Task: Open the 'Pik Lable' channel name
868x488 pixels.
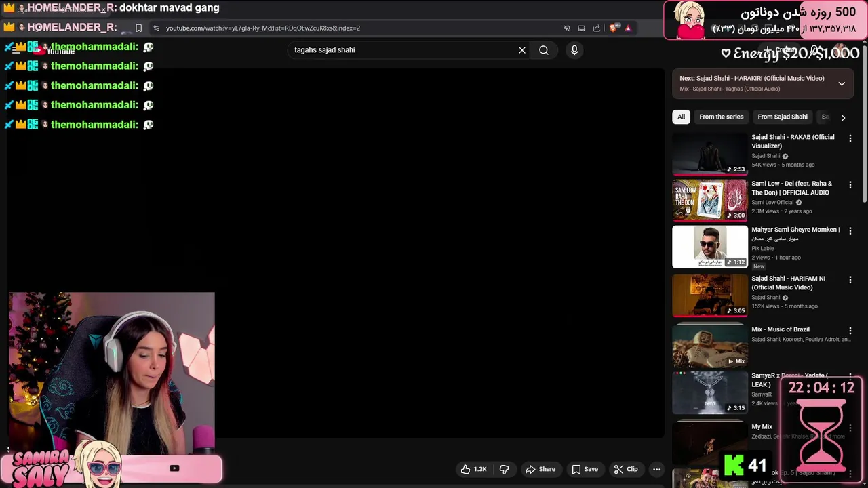Action: [762, 248]
